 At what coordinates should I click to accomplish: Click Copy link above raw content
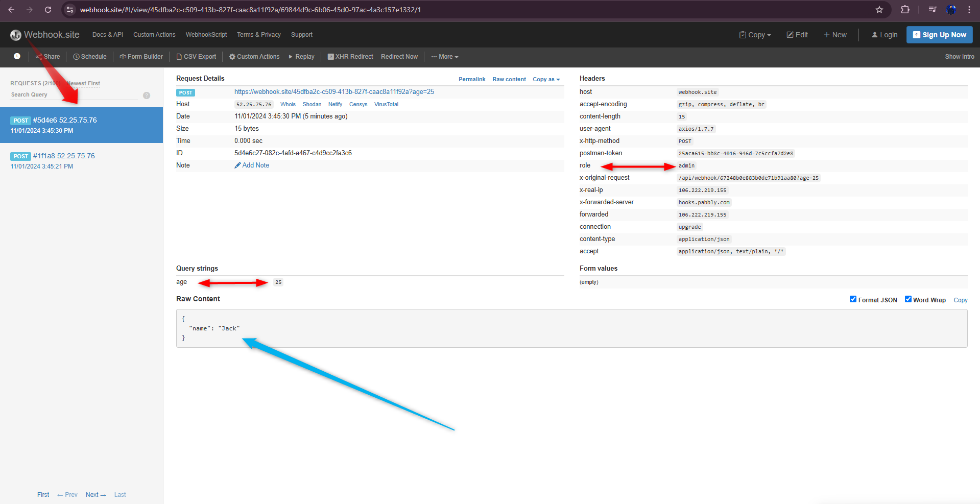pos(961,300)
